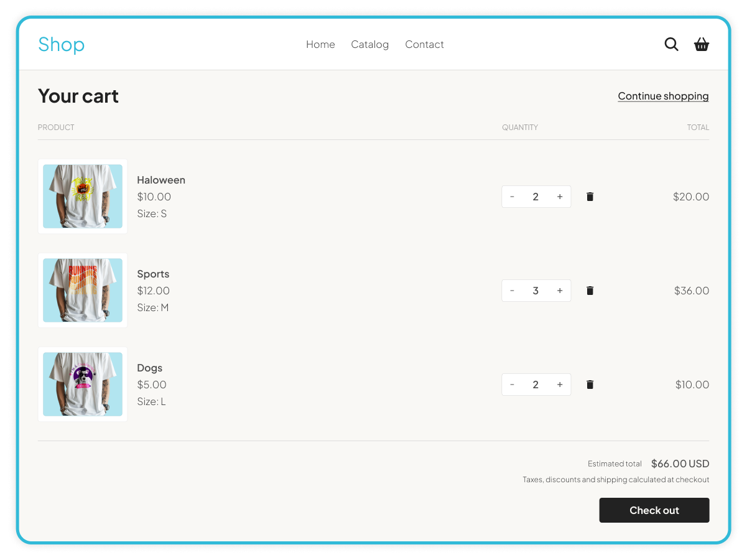Open the Haloween shirt thumbnail
Image resolution: width=747 pixels, height=560 pixels.
point(83,197)
